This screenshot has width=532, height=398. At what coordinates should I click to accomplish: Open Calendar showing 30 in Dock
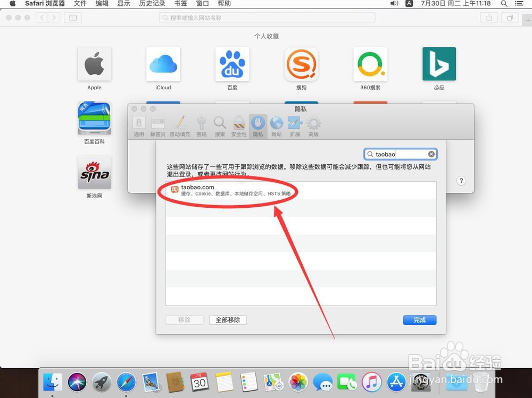(x=199, y=382)
